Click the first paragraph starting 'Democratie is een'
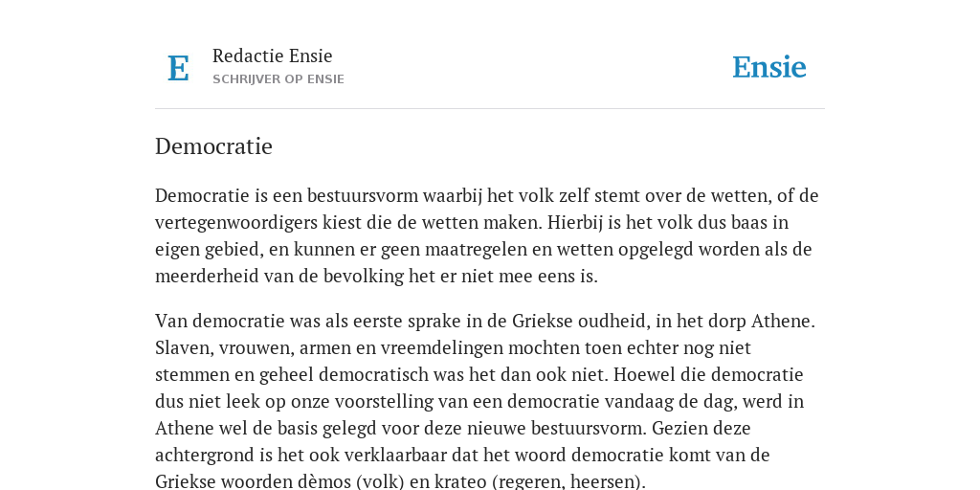Viewport: 980px width, 490px height. point(487,235)
